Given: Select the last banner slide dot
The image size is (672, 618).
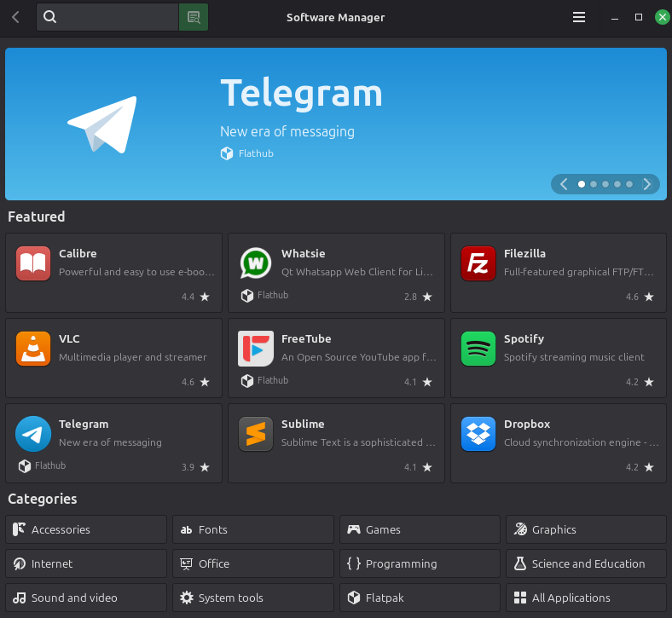Looking at the screenshot, I should [x=629, y=184].
